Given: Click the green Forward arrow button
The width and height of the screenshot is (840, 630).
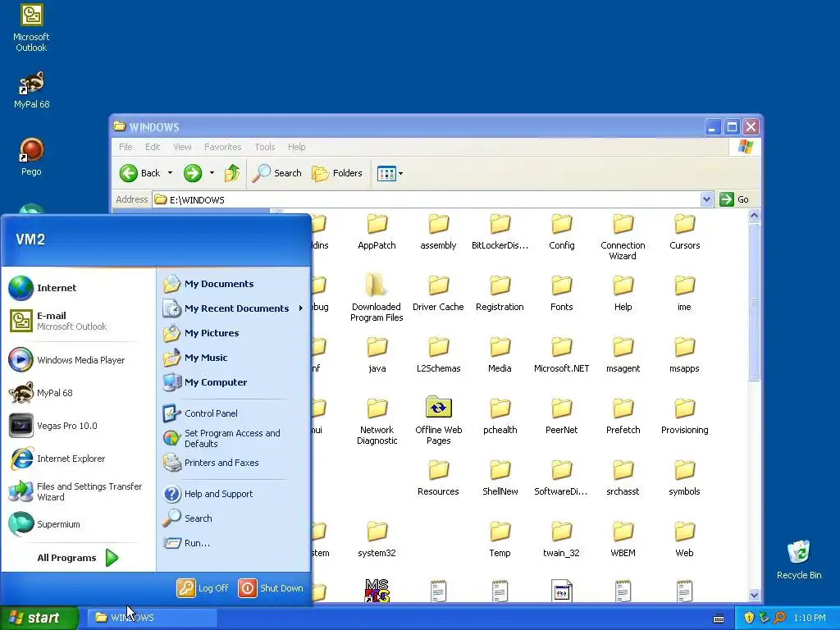Looking at the screenshot, I should pyautogui.click(x=193, y=173).
